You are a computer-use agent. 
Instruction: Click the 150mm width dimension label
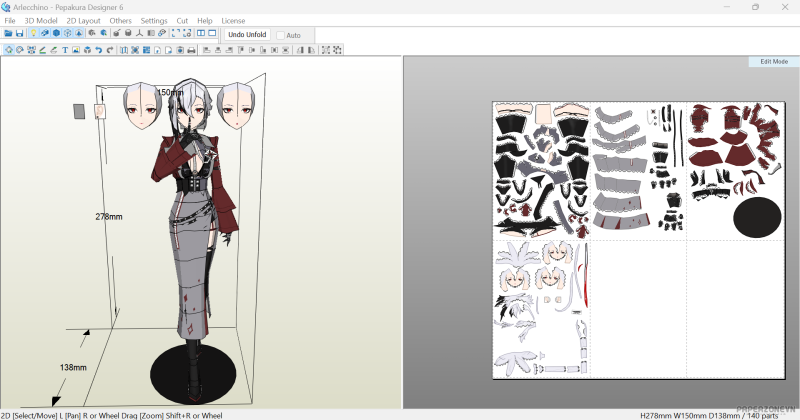(x=170, y=92)
